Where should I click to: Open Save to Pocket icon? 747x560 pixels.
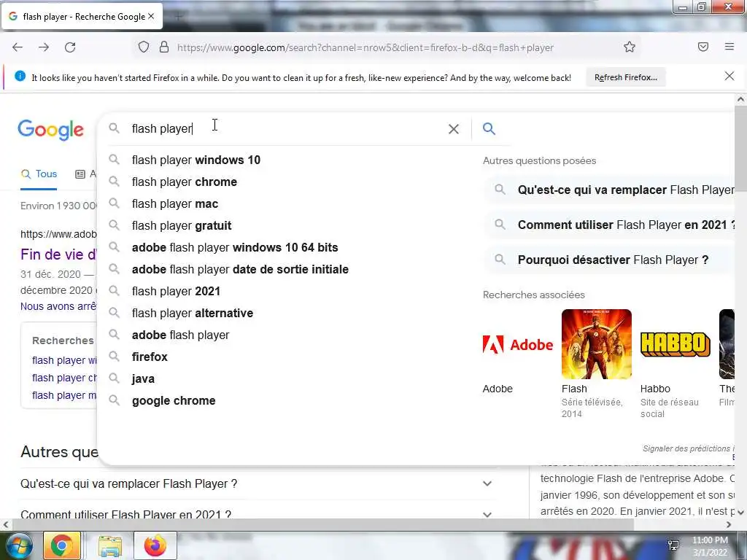click(703, 47)
